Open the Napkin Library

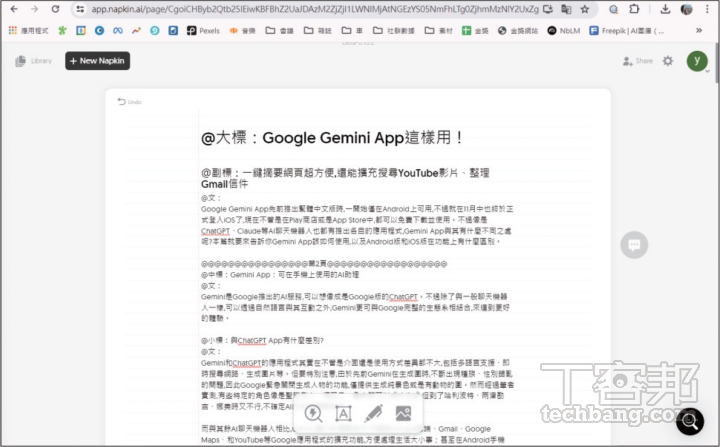coord(33,61)
